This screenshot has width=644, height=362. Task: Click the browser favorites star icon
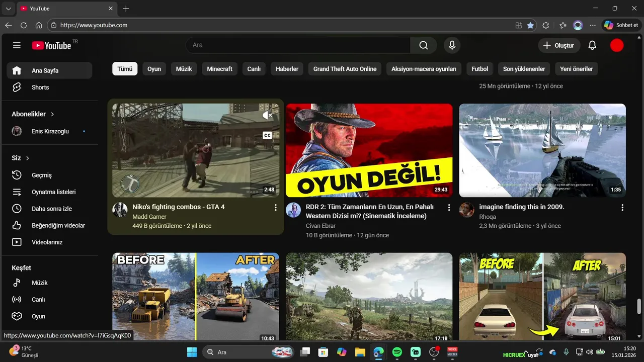click(530, 25)
